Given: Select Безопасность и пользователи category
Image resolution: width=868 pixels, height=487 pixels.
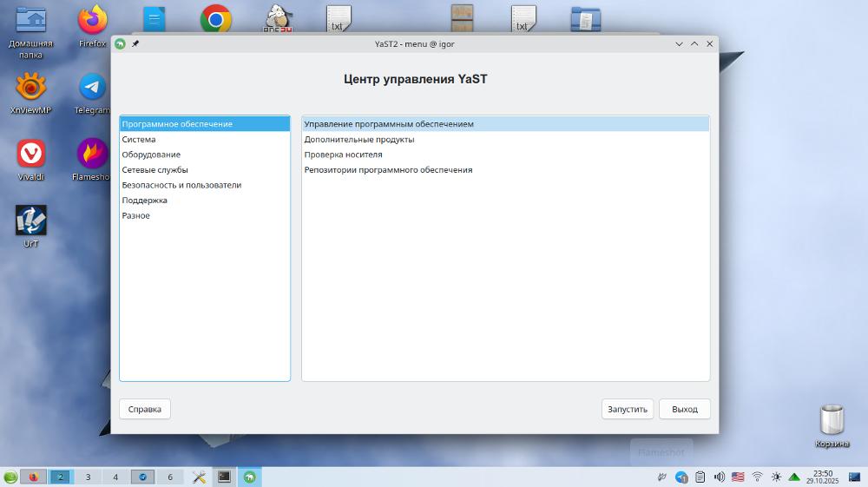Looking at the screenshot, I should (204, 185).
